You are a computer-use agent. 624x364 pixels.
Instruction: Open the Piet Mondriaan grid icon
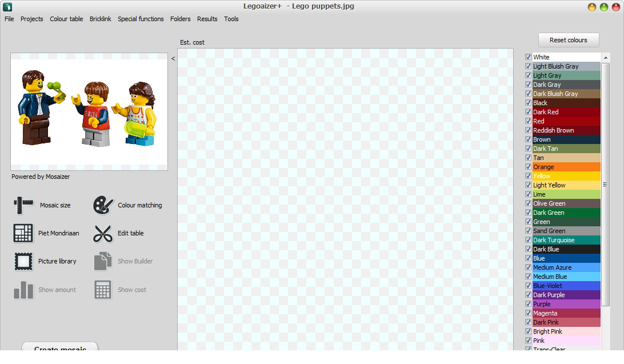click(23, 233)
